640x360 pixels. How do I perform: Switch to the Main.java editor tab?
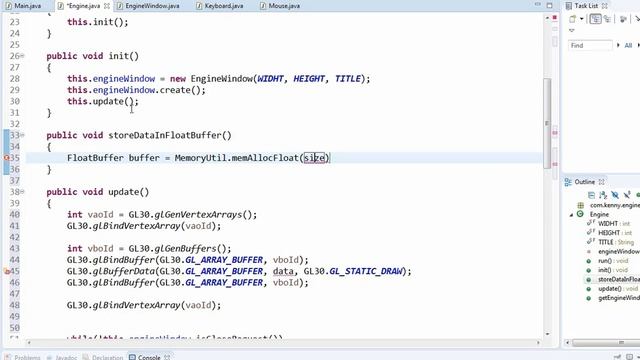click(23, 6)
